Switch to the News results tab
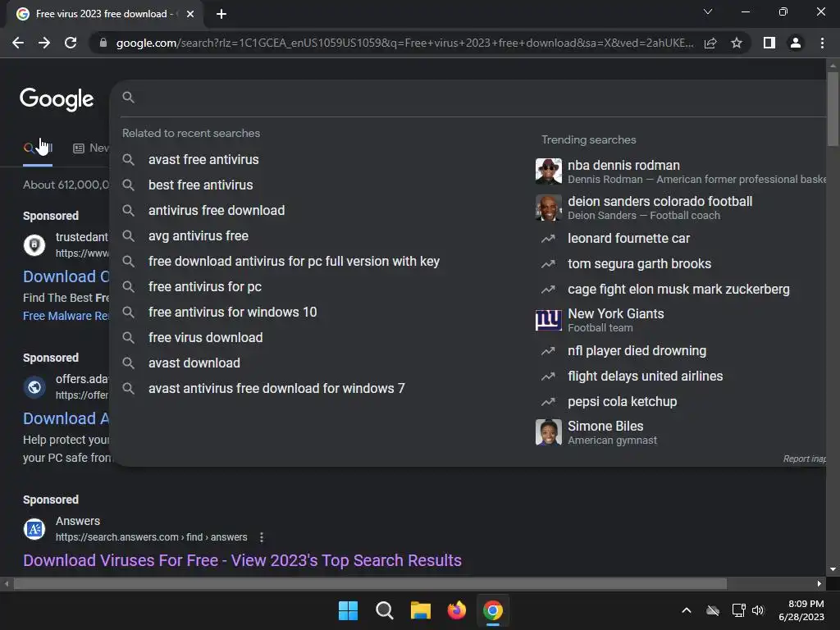The image size is (840, 630). tap(91, 148)
